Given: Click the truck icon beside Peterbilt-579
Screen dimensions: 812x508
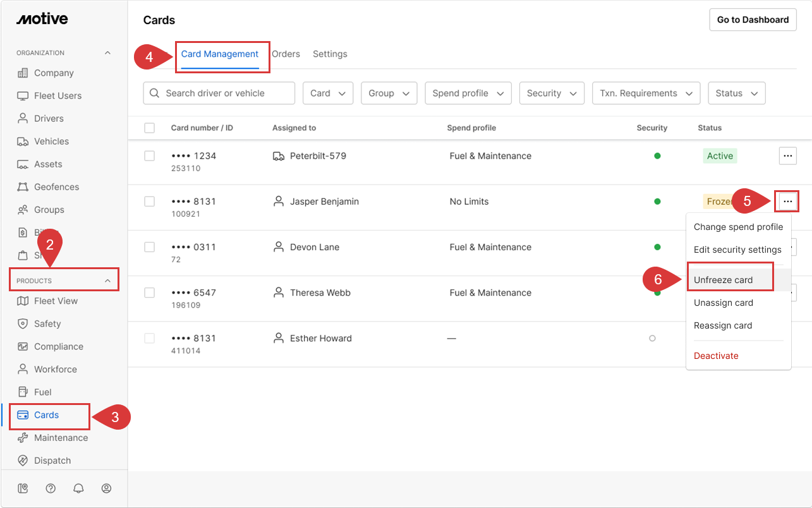Looking at the screenshot, I should (278, 156).
